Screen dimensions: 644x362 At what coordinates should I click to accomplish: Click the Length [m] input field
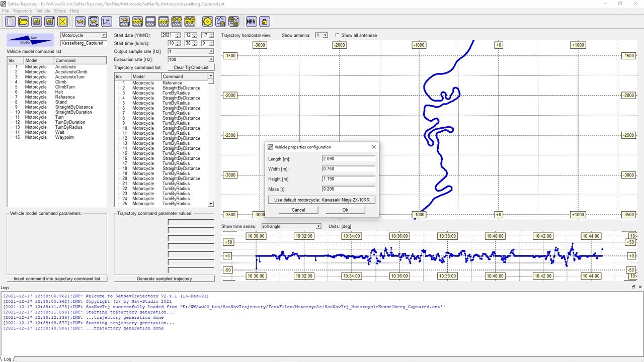348,159
